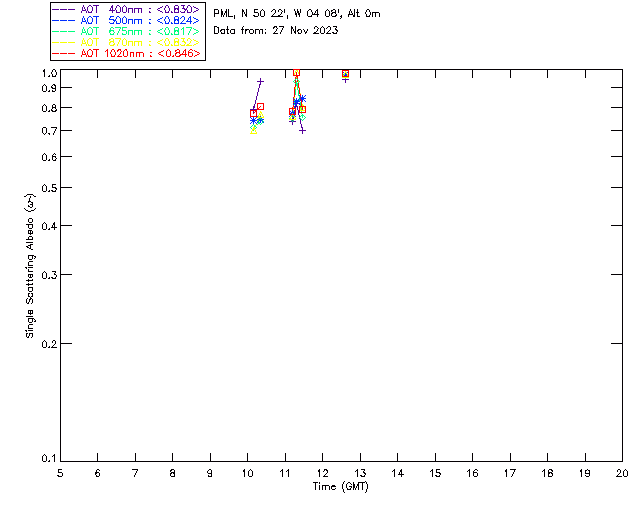Click the hour 8 label on time axis

[x=173, y=473]
